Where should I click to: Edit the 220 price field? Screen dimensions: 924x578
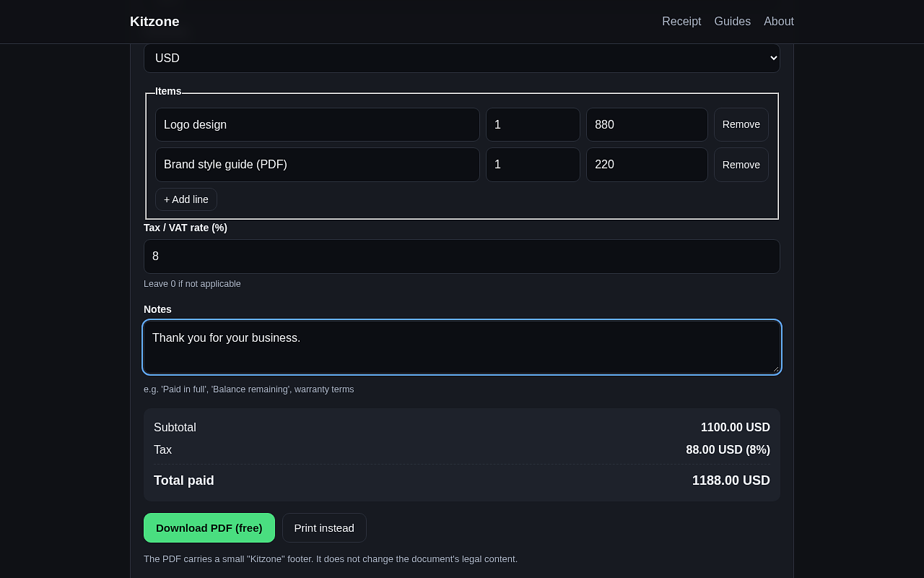coord(647,165)
